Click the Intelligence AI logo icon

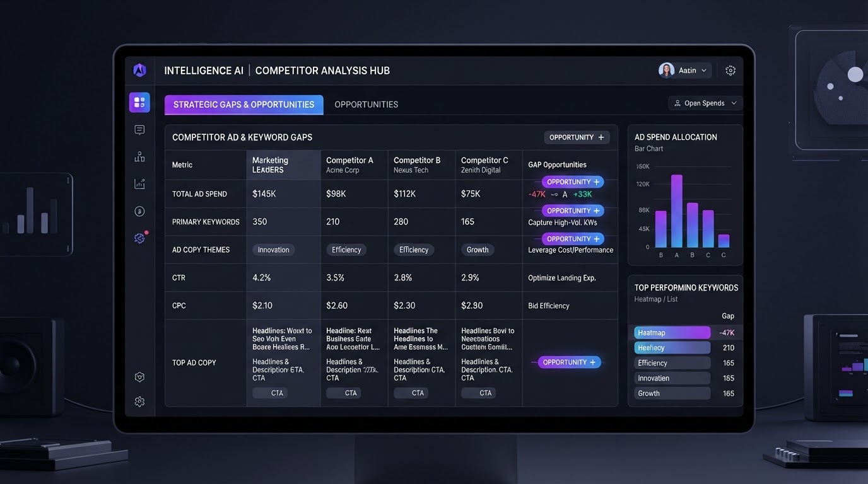(139, 71)
